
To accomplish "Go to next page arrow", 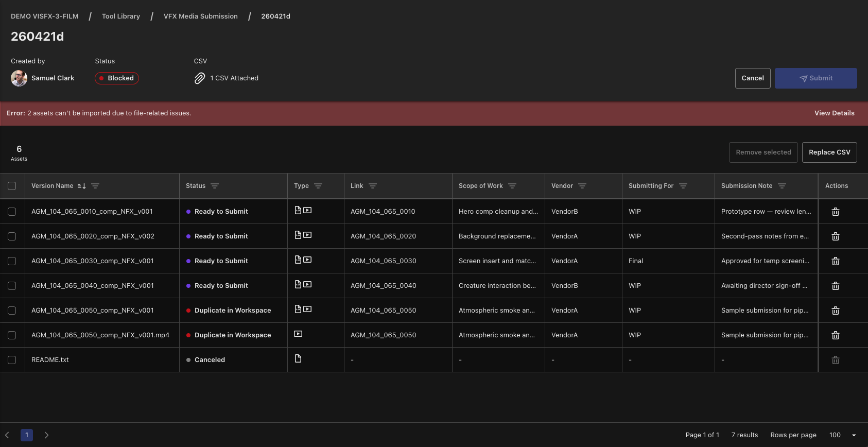I will click(46, 435).
